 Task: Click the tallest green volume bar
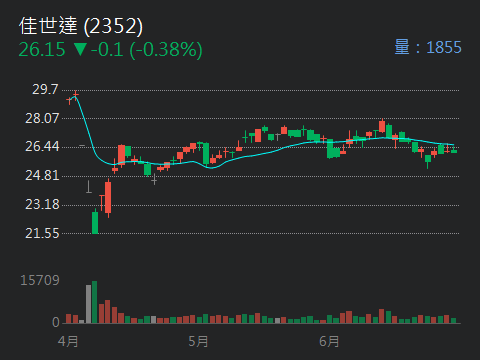click(x=95, y=302)
